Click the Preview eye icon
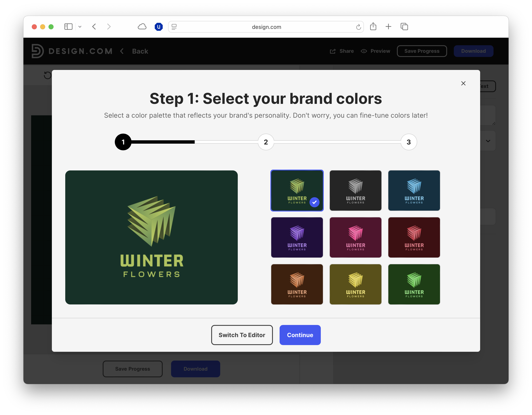This screenshot has width=532, height=415. click(x=364, y=51)
